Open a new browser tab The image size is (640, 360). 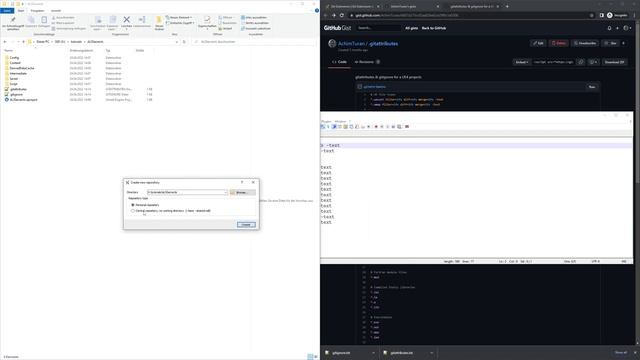[507, 7]
